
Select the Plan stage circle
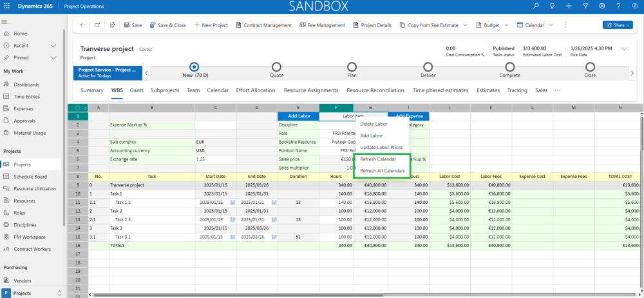352,66
